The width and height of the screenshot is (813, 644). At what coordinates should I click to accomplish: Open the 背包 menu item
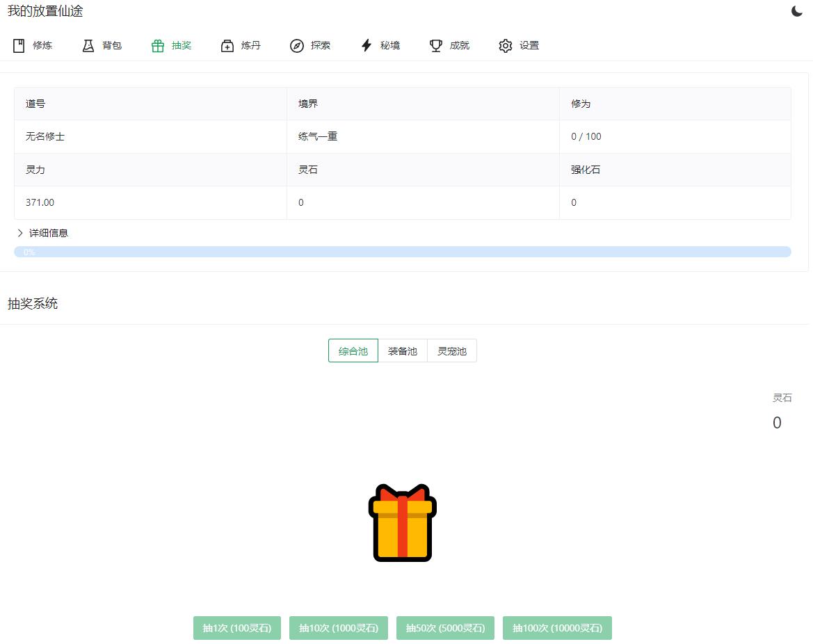click(x=102, y=46)
